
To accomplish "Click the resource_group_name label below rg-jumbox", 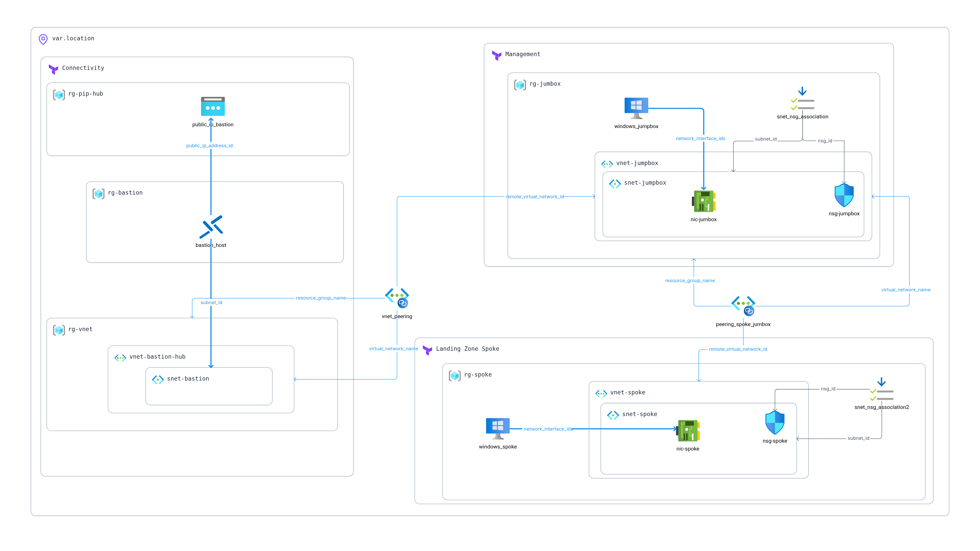I will 690,281.
